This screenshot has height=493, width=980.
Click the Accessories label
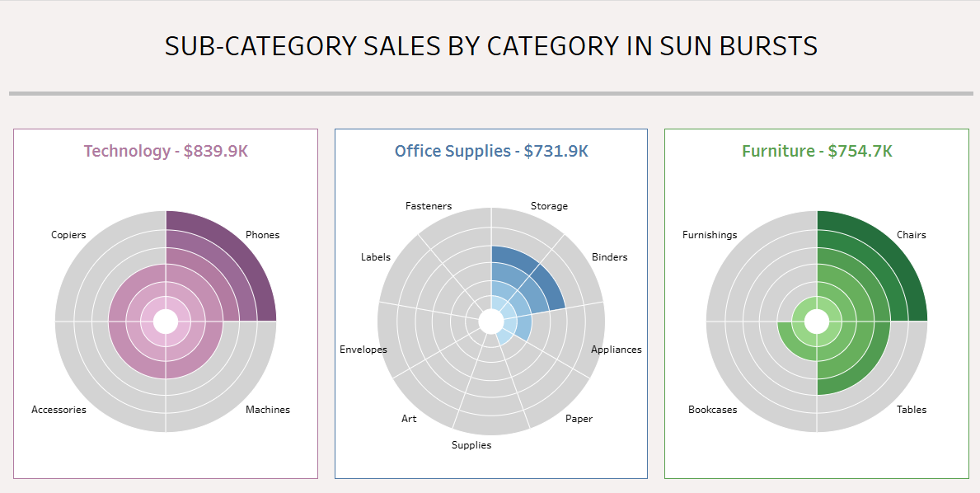pos(59,410)
